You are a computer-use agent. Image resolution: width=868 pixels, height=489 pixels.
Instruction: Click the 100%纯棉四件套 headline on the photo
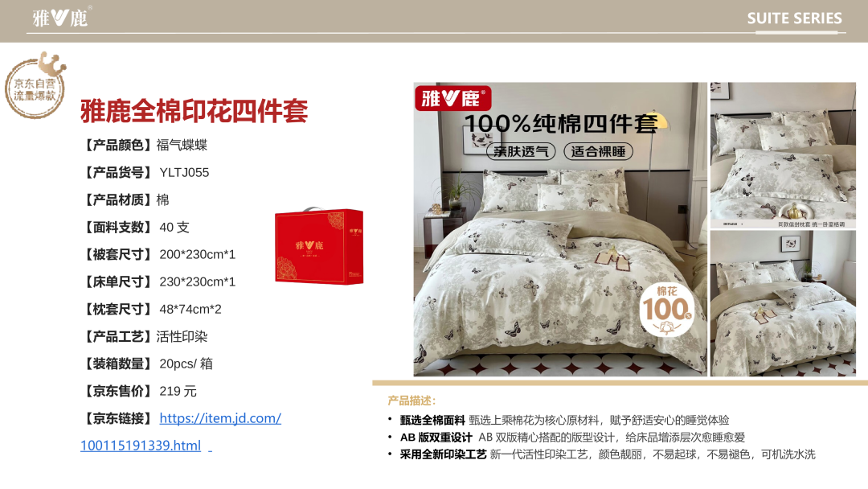click(561, 124)
